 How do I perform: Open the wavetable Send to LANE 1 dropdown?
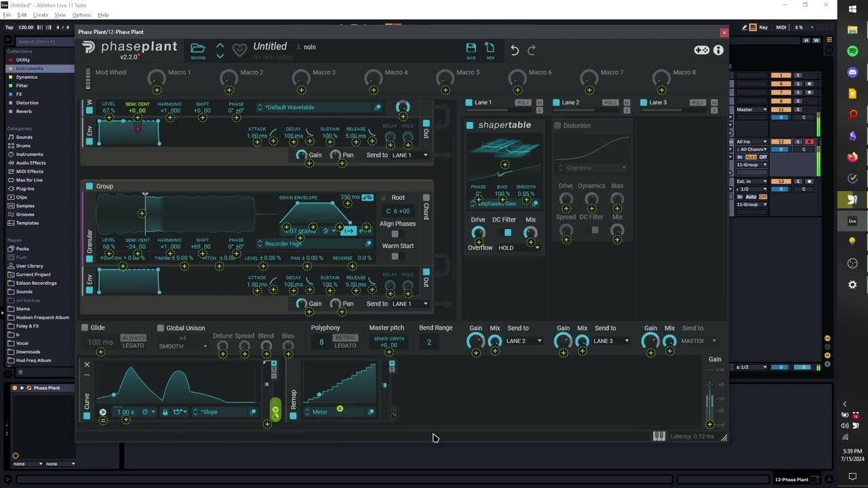pyautogui.click(x=410, y=155)
